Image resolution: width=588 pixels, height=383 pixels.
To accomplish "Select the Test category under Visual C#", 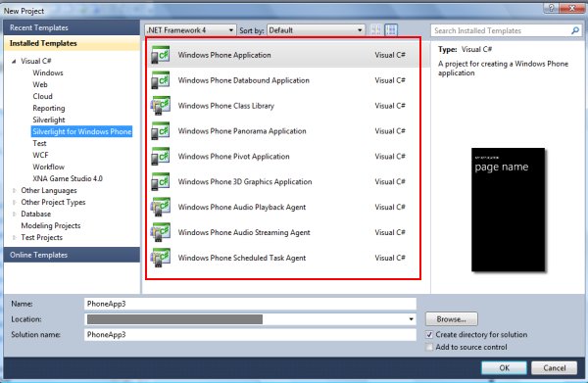I will pos(39,144).
